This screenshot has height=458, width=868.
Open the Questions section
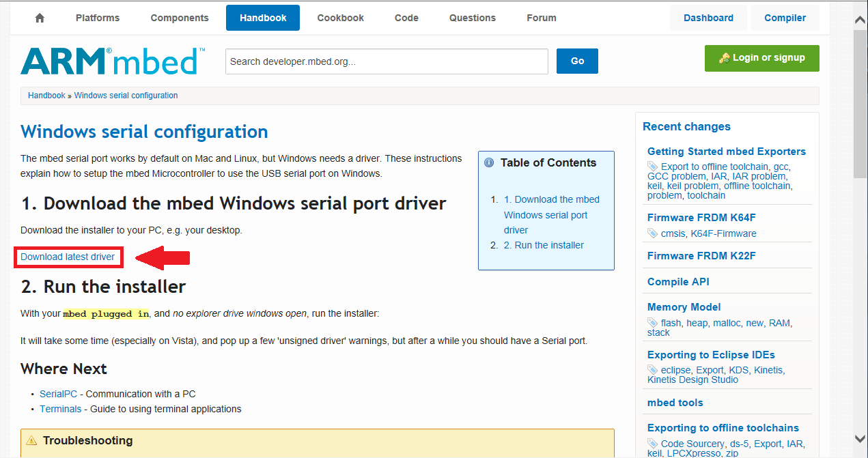(473, 18)
